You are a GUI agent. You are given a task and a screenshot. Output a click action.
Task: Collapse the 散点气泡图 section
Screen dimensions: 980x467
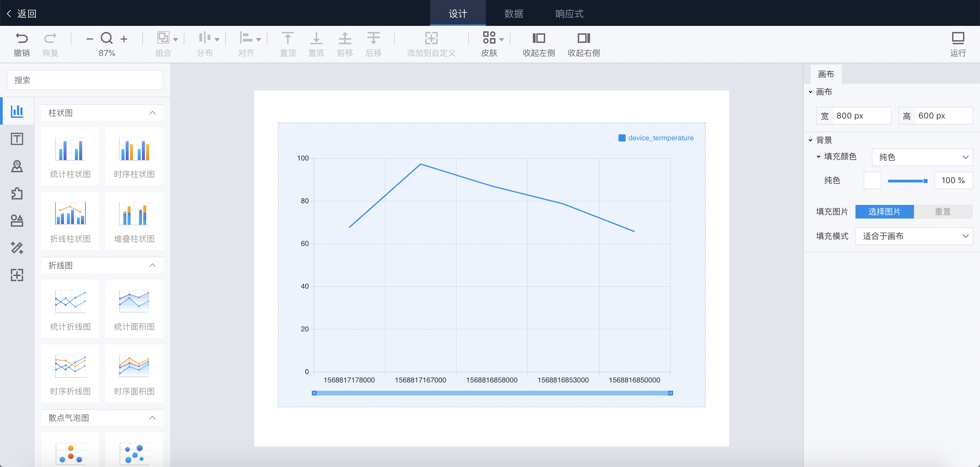pyautogui.click(x=152, y=418)
